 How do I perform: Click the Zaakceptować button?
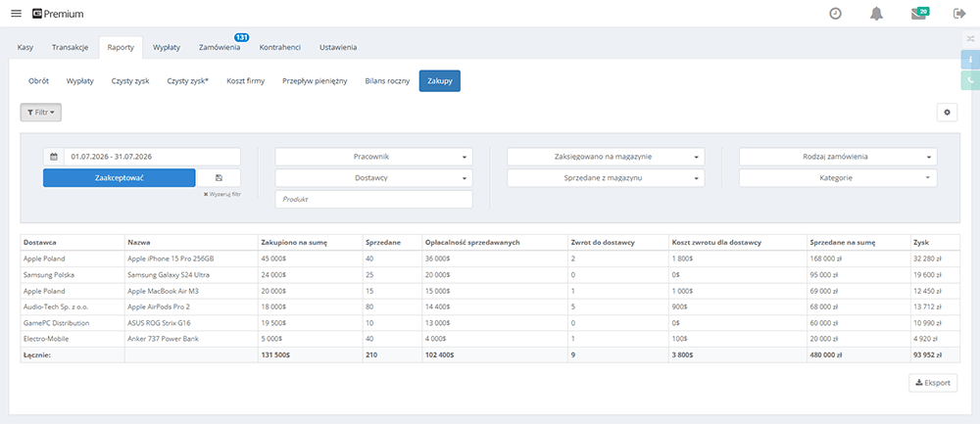point(120,178)
